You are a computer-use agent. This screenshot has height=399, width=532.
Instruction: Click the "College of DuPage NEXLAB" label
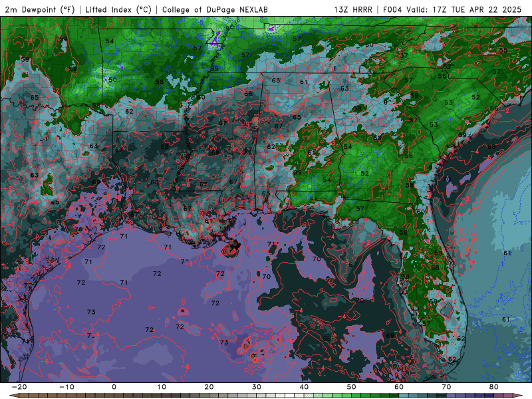(215, 9)
